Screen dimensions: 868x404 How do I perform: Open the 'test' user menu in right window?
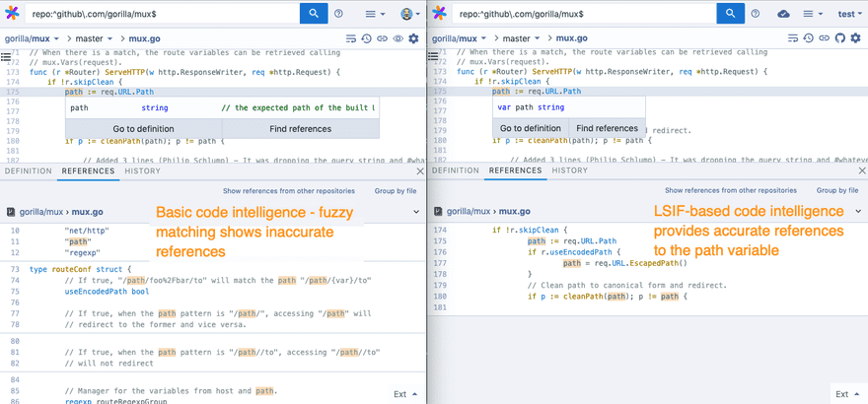coord(849,14)
